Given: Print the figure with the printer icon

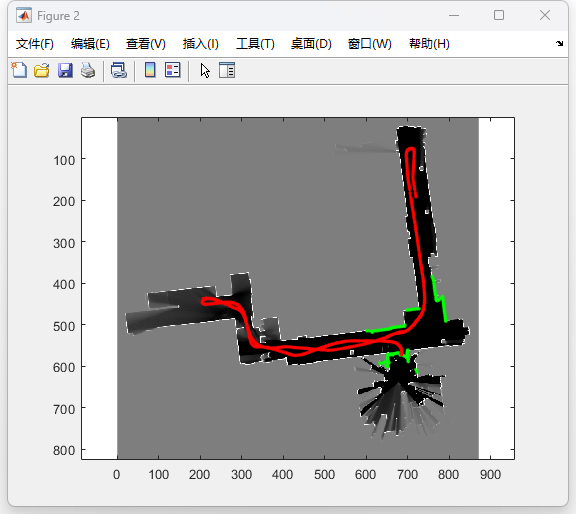Looking at the screenshot, I should pyautogui.click(x=88, y=70).
